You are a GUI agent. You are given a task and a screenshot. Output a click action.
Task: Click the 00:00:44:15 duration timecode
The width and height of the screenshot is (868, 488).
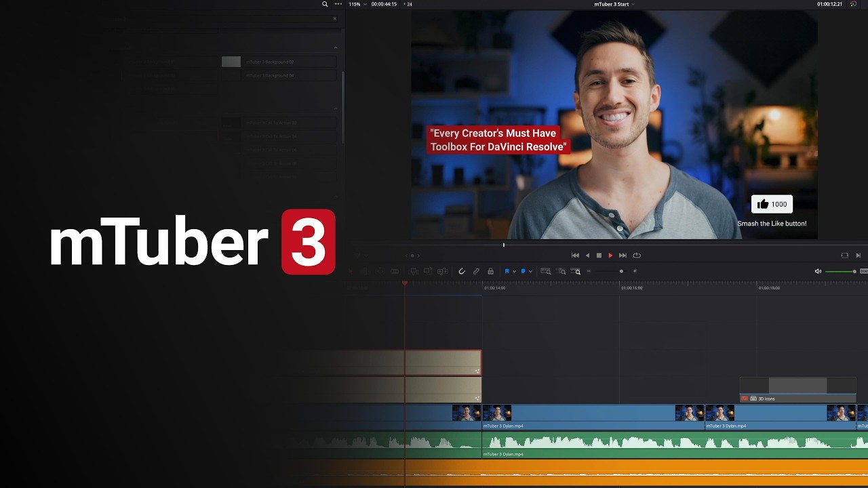[x=384, y=4]
